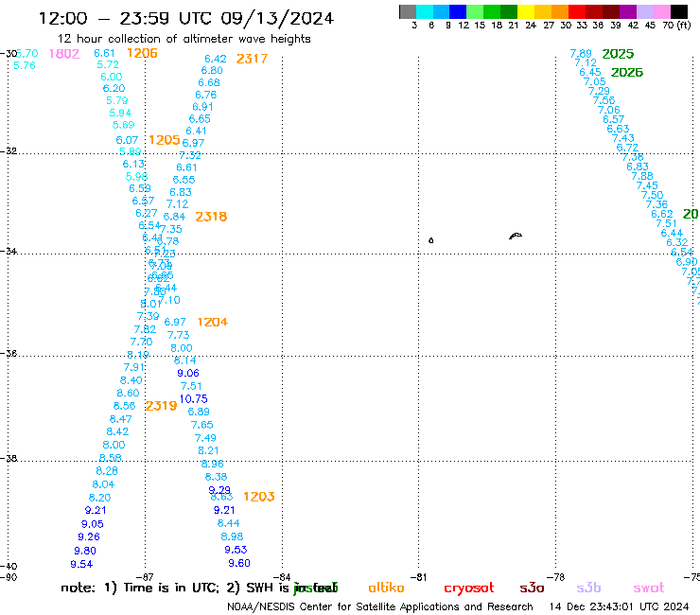Click the title date 09/13/2024
This screenshot has height=615, width=700.
pyautogui.click(x=277, y=19)
